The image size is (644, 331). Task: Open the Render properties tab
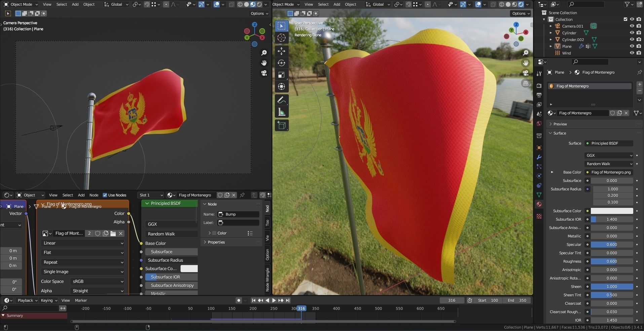[539, 86]
